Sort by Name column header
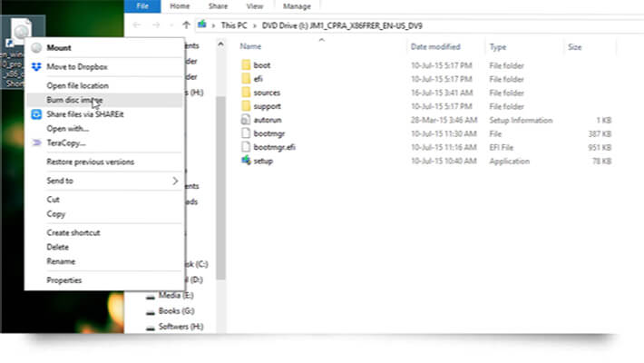644x363 pixels. (x=250, y=46)
